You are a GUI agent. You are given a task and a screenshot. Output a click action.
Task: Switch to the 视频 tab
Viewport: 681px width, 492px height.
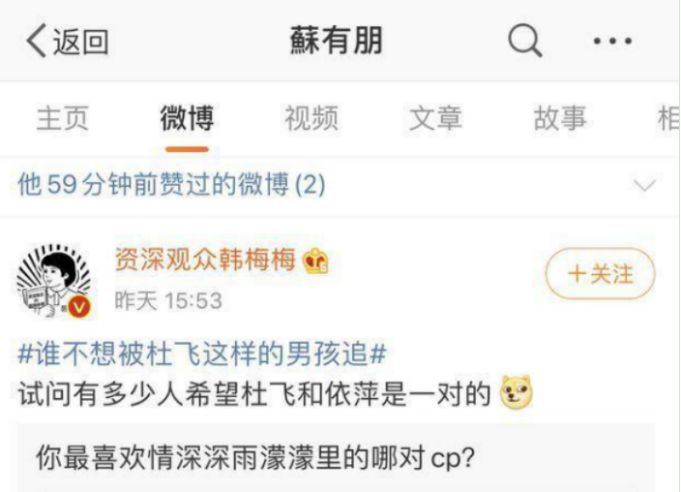tap(311, 118)
